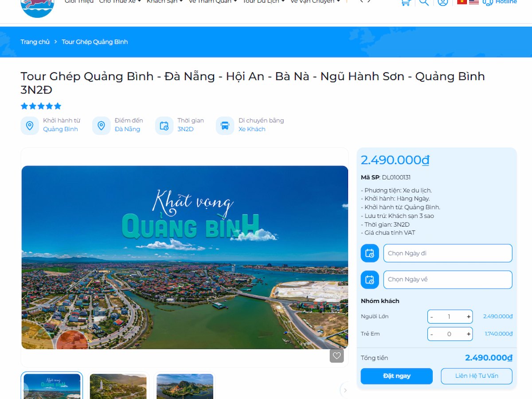Click the 'Khởi hành từ' location pin icon
This screenshot has height=399, width=532.
pyautogui.click(x=29, y=125)
